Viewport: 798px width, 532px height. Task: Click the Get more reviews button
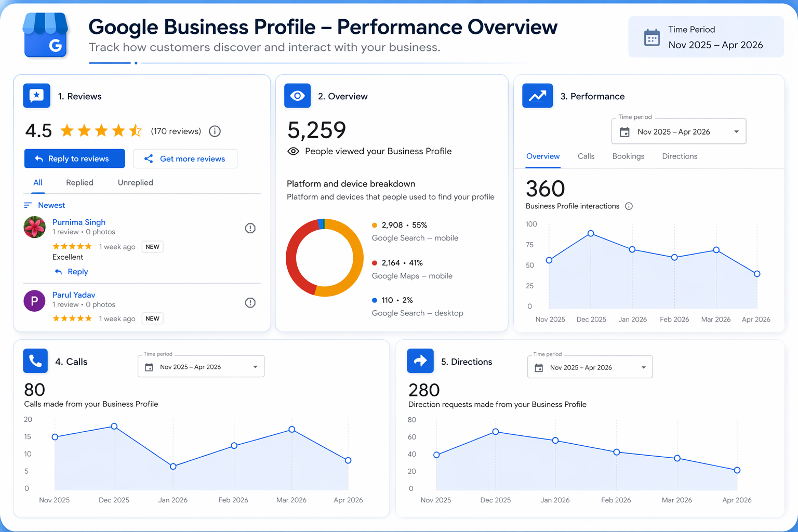[x=185, y=158]
